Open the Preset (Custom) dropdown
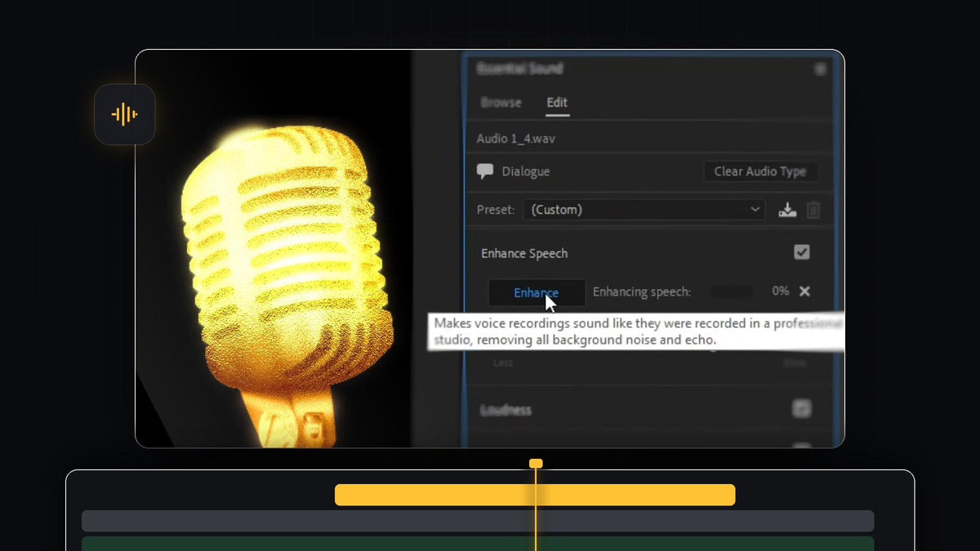 pos(644,210)
